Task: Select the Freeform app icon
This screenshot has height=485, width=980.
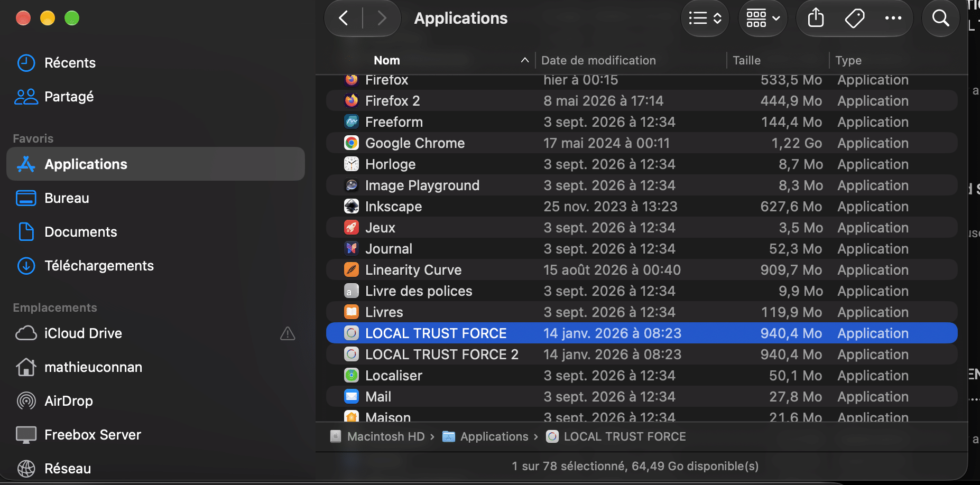Action: 352,122
